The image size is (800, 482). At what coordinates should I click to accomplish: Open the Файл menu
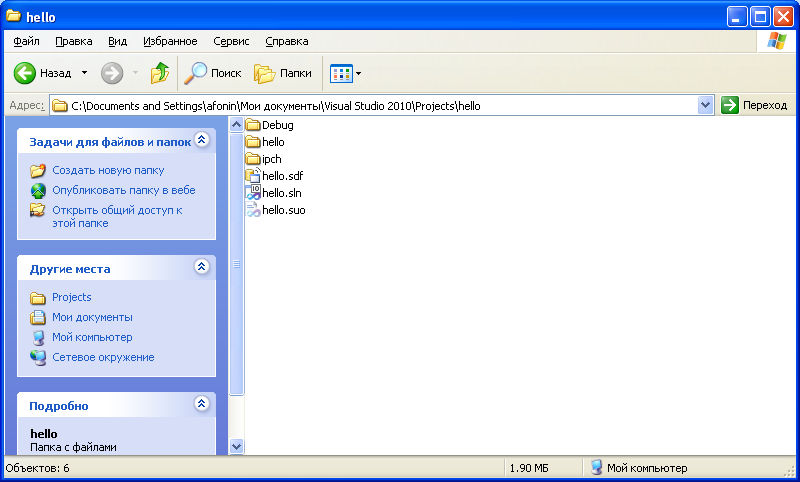point(27,41)
